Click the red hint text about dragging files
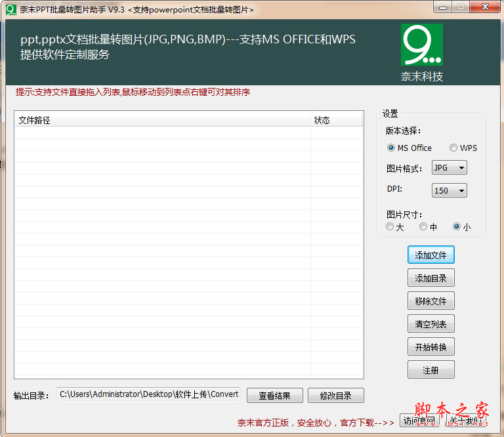The width and height of the screenshot is (504, 437). coord(133,93)
